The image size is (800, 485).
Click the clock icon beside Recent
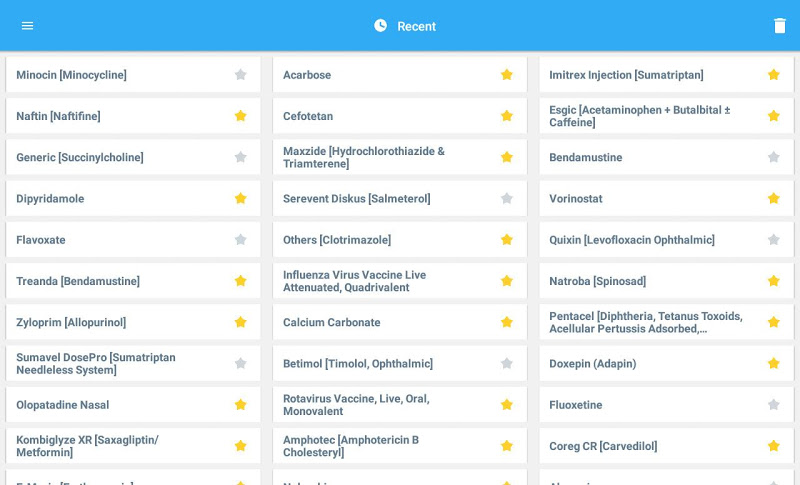pyautogui.click(x=380, y=25)
